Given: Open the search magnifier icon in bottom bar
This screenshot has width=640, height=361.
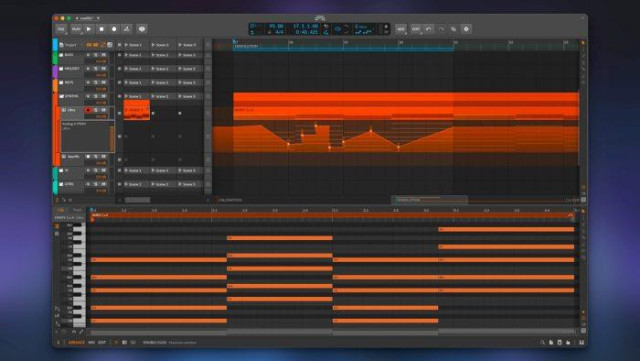Looking at the screenshot, I should (542, 343).
